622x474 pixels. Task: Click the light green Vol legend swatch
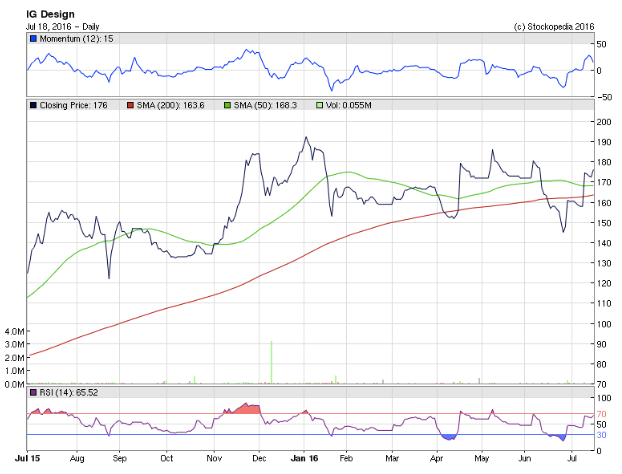319,105
